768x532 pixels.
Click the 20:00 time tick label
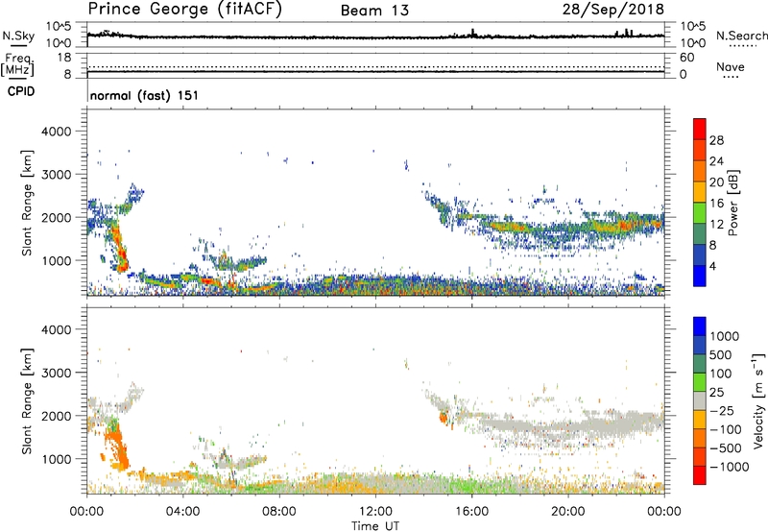click(x=568, y=512)
